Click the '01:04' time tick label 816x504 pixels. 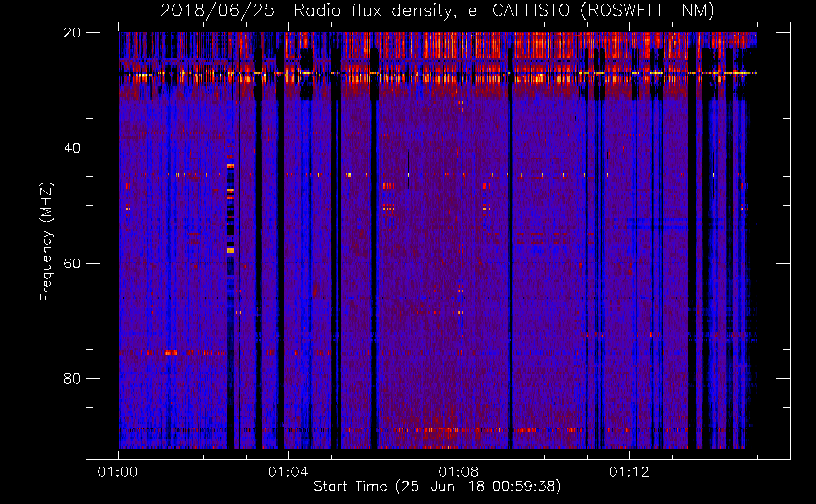pyautogui.click(x=288, y=472)
